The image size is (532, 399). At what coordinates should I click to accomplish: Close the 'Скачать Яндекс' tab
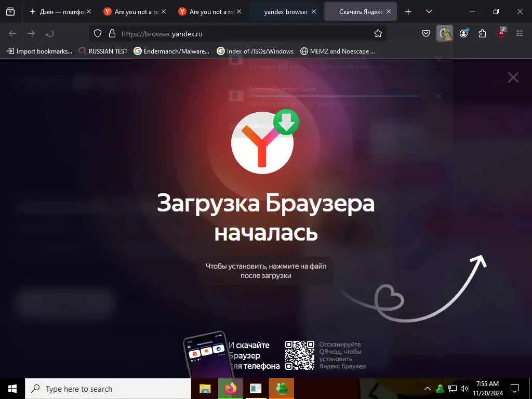click(389, 11)
